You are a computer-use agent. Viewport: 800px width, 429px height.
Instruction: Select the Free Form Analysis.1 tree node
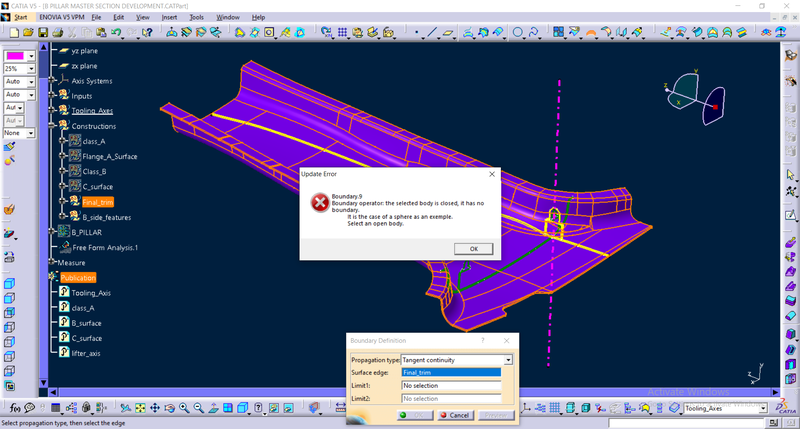105,247
